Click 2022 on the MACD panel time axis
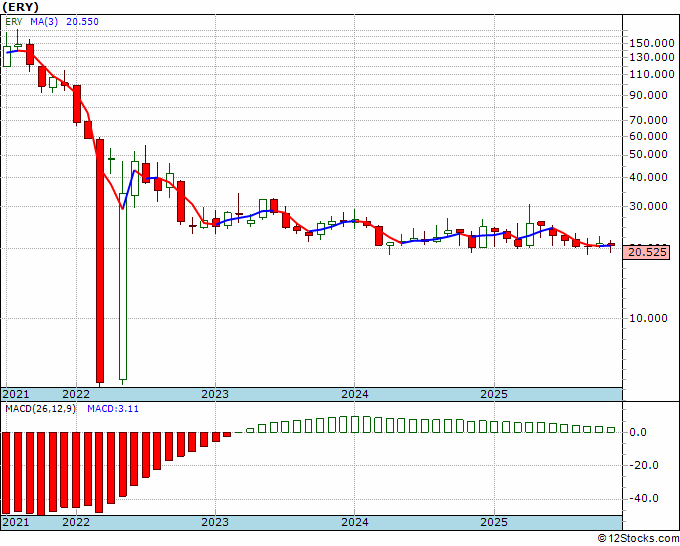The width and height of the screenshot is (680, 546). pyautogui.click(x=76, y=522)
